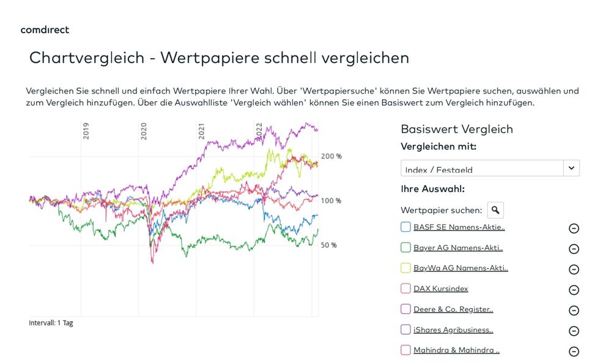Open the DAX Kursindex detail link
This screenshot has width=611, height=364.
click(441, 288)
